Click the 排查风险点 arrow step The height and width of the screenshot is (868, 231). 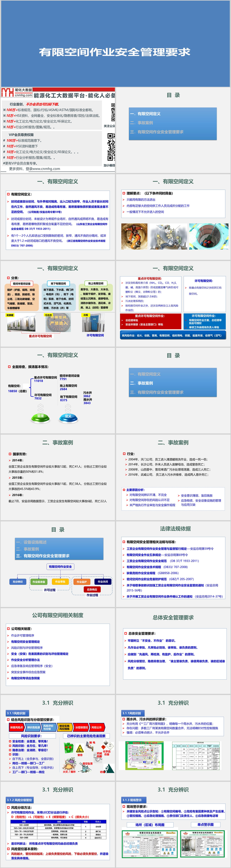tap(17, 727)
